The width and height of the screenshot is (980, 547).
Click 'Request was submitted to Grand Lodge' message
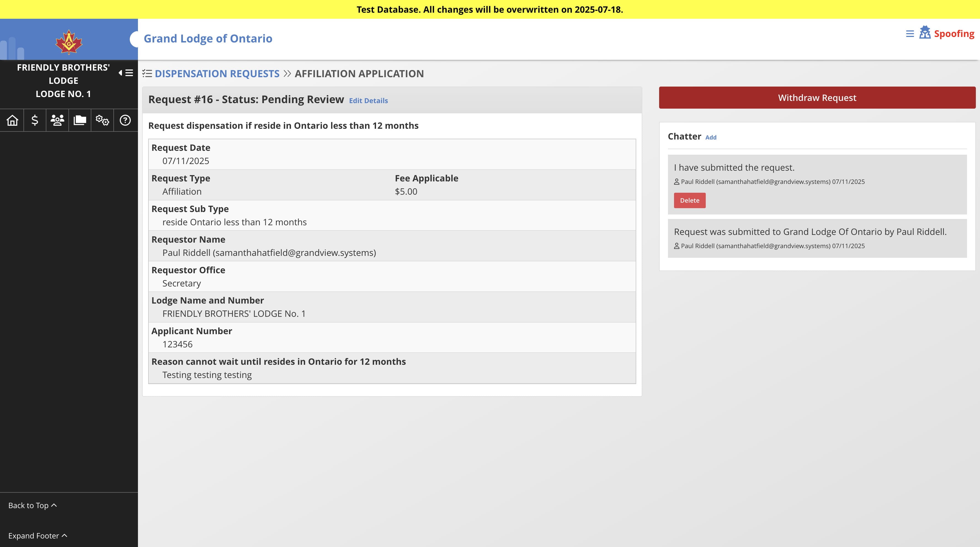810,232
